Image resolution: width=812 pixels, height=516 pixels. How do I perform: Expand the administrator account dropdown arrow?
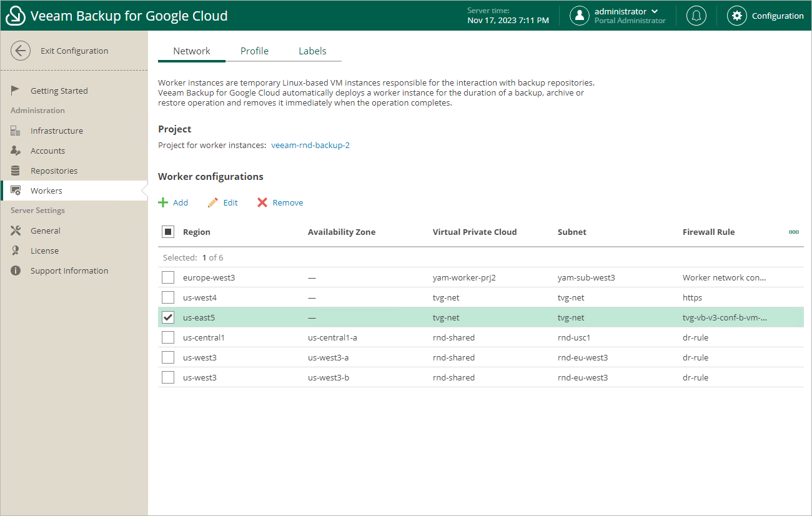(655, 11)
